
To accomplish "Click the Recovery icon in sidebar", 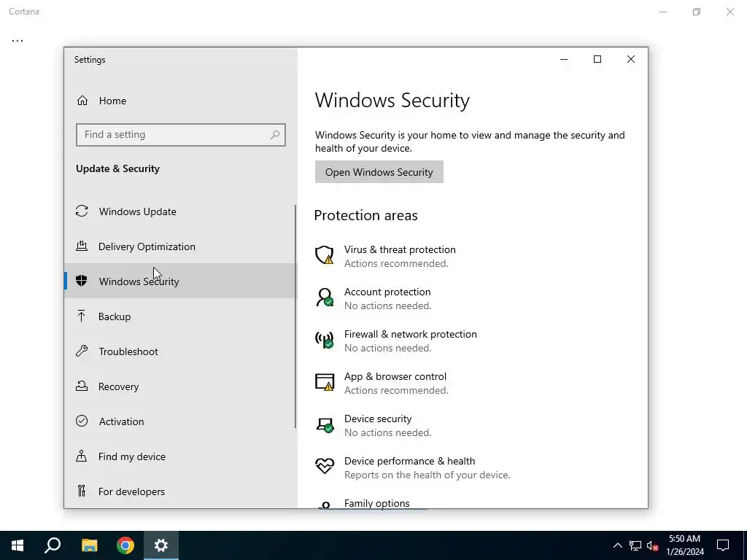I will 82,386.
